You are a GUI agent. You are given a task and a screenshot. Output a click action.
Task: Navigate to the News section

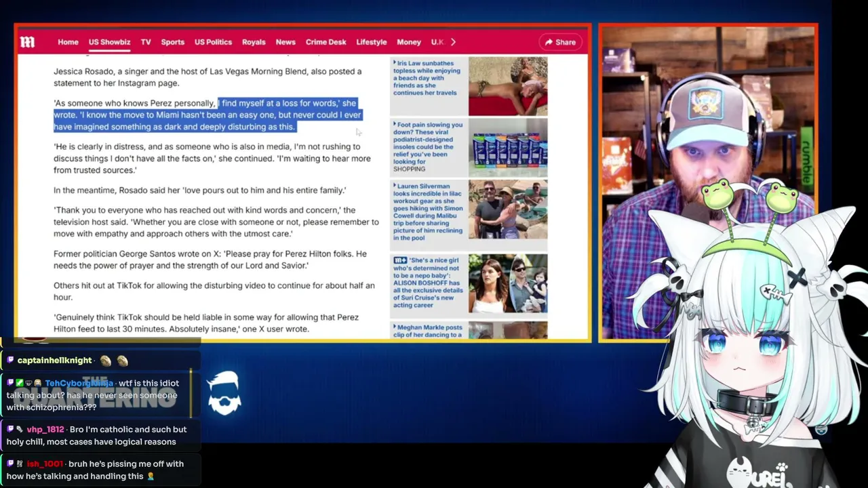point(285,42)
